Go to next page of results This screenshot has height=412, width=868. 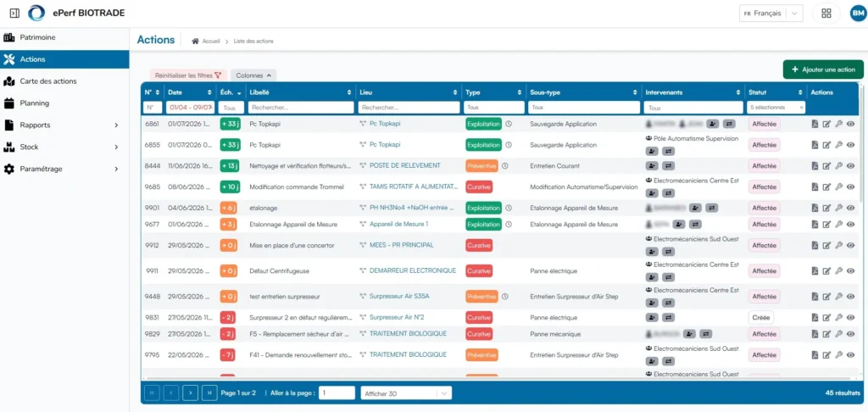pyautogui.click(x=190, y=393)
